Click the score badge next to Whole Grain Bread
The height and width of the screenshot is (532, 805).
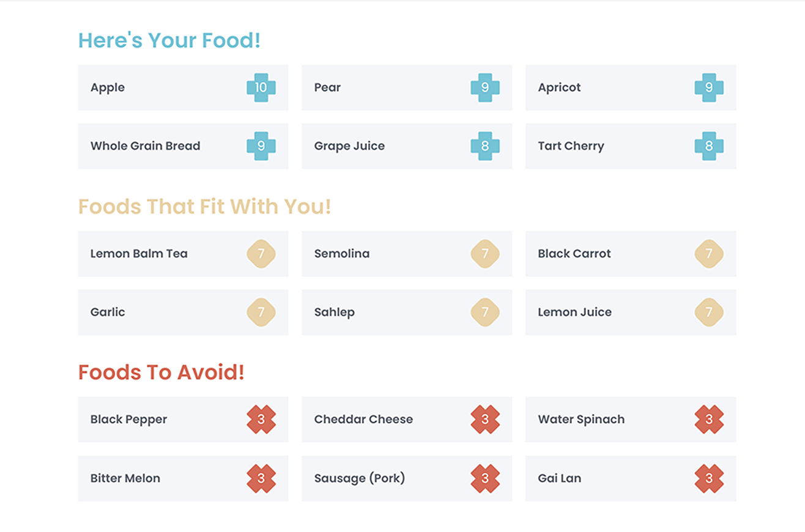pos(261,146)
